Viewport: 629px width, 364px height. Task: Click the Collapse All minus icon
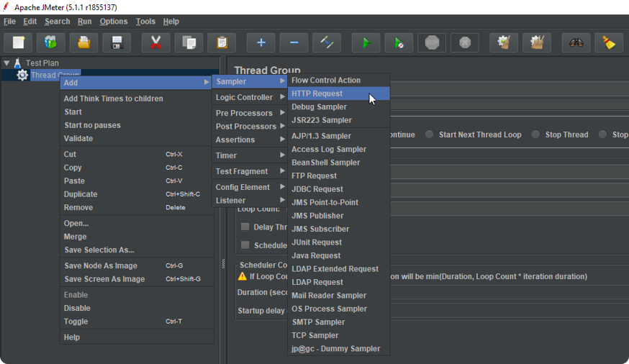pos(294,42)
